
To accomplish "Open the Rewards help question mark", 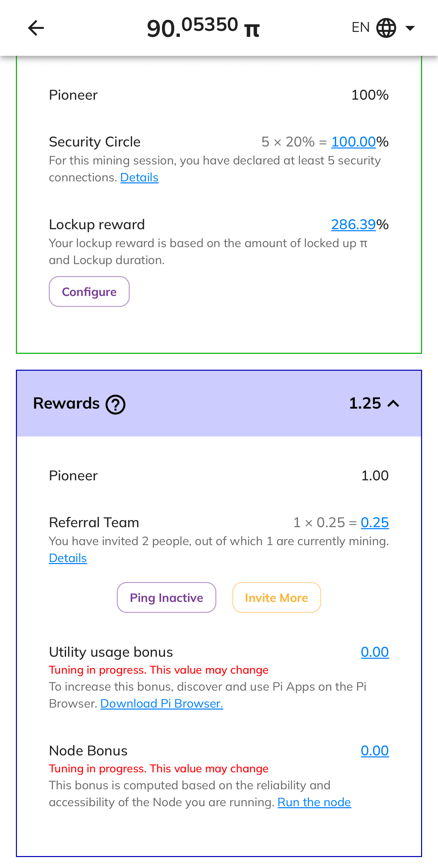I will pos(115,404).
